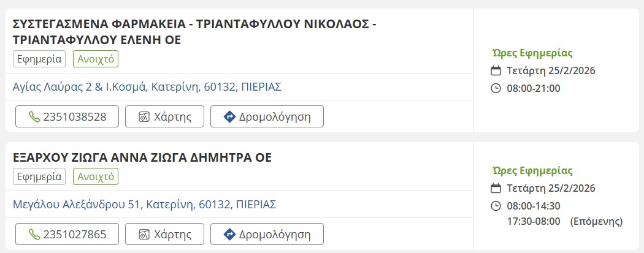Screen dimensions: 644x253
Task: Click map icon in Ζιώγα Χάρτης button
Action: [x=144, y=234]
